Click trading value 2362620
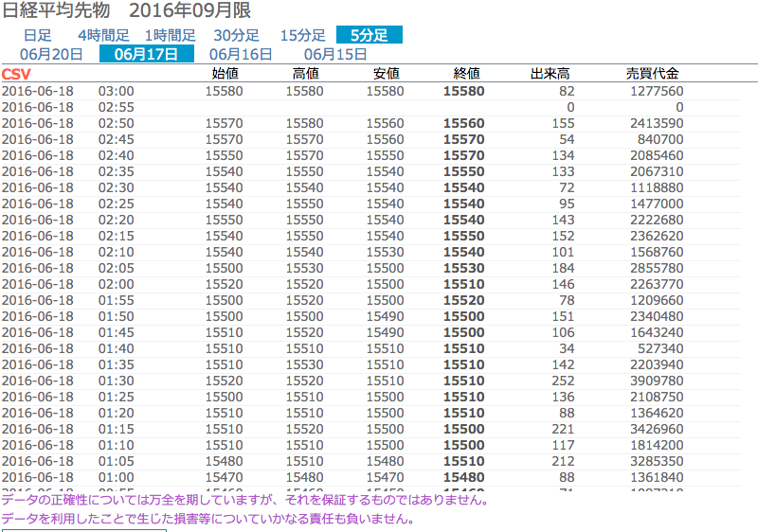Image resolution: width=775 pixels, height=532 pixels. 657,236
